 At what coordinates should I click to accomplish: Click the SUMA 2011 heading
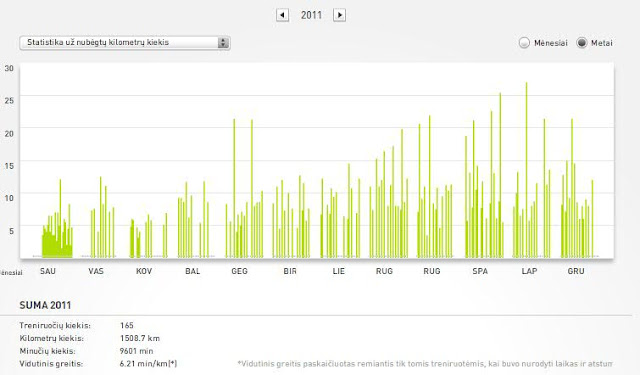tap(45, 305)
